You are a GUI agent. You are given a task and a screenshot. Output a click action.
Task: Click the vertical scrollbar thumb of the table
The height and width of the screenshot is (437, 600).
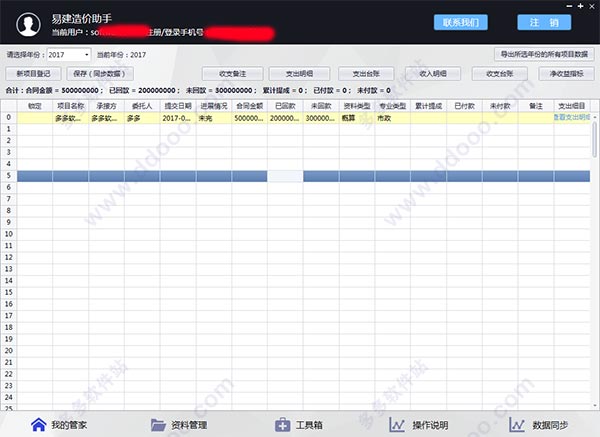click(x=594, y=140)
